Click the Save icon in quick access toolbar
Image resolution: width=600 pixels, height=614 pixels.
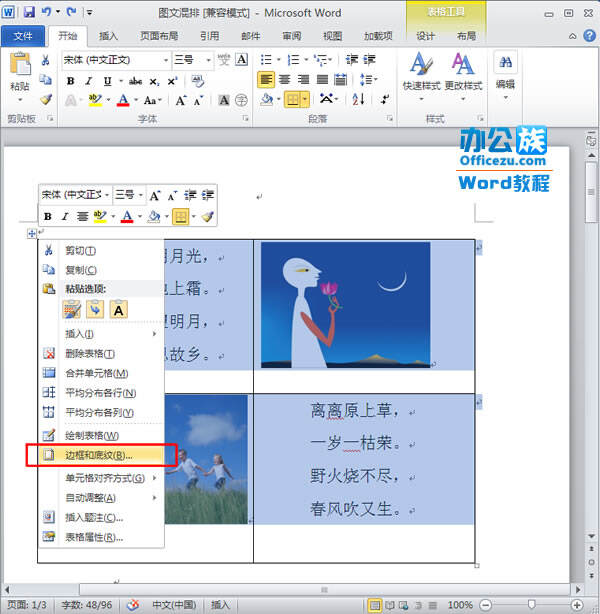[29, 12]
